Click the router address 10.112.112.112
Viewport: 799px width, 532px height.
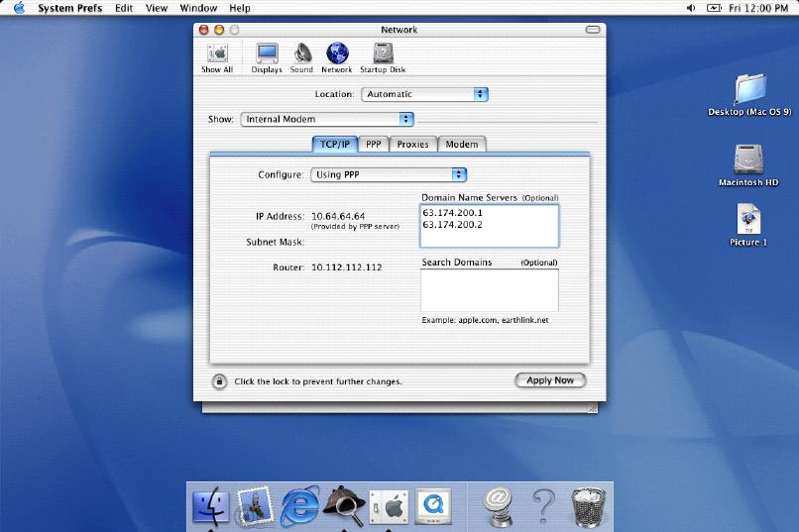click(x=347, y=266)
